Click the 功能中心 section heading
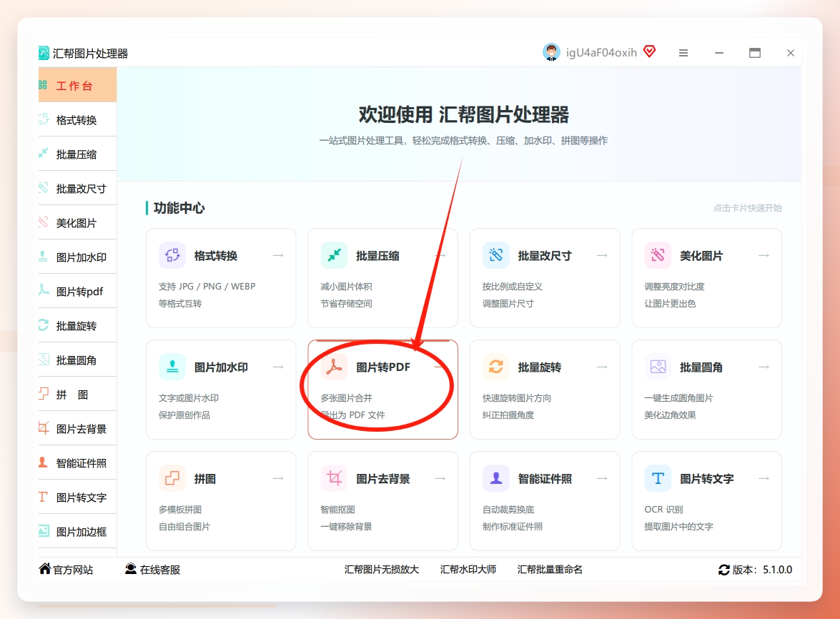 tap(179, 208)
